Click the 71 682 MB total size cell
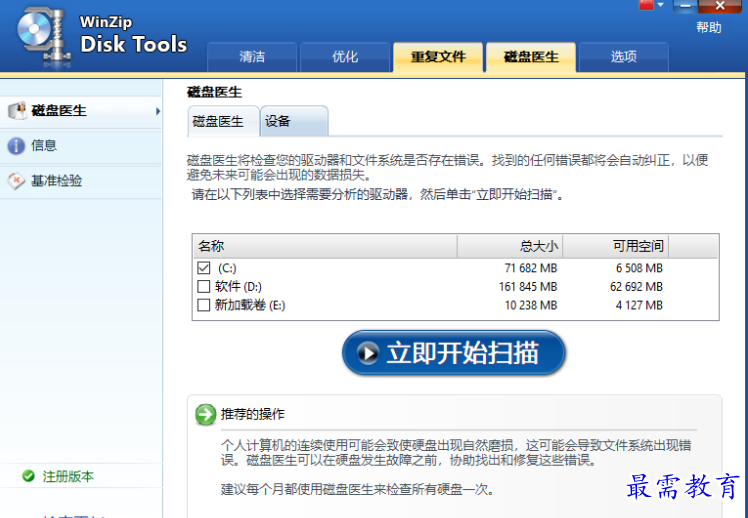This screenshot has height=518, width=748. pos(530,268)
